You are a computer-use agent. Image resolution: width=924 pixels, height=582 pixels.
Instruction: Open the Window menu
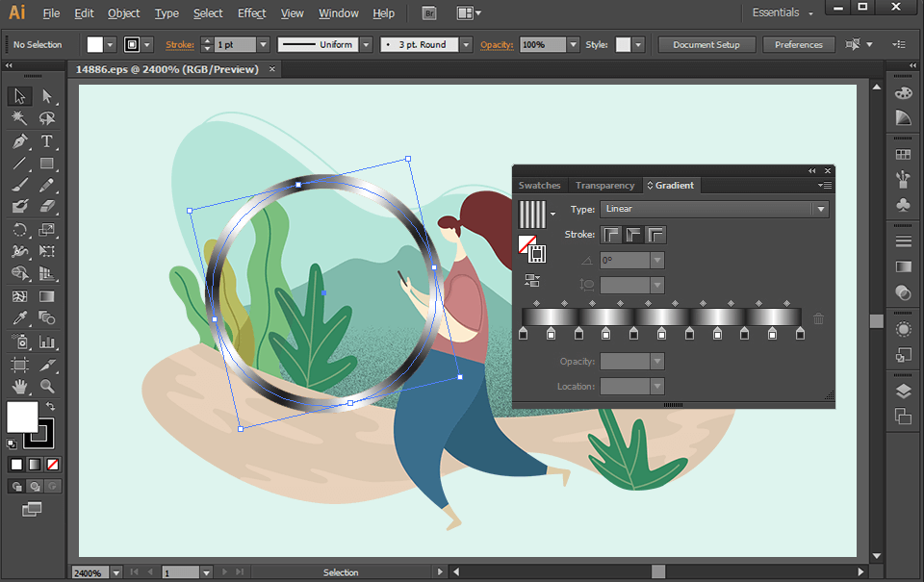point(338,13)
